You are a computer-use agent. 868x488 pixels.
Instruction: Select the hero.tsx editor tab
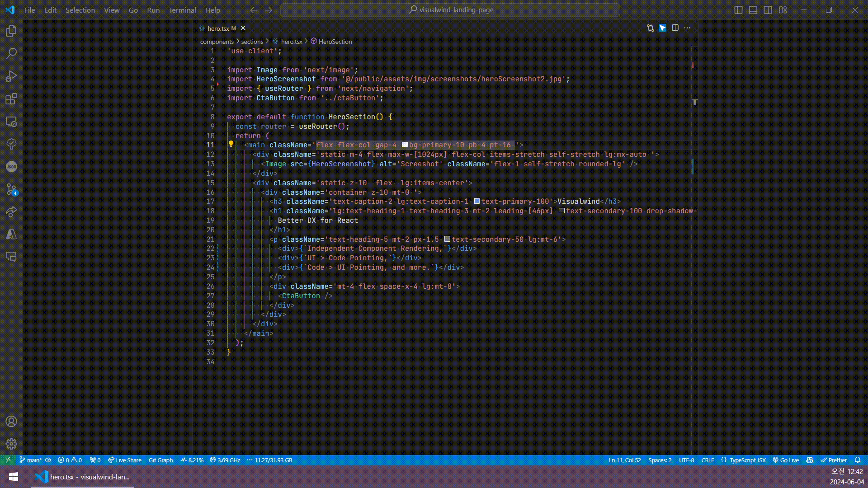(x=218, y=28)
